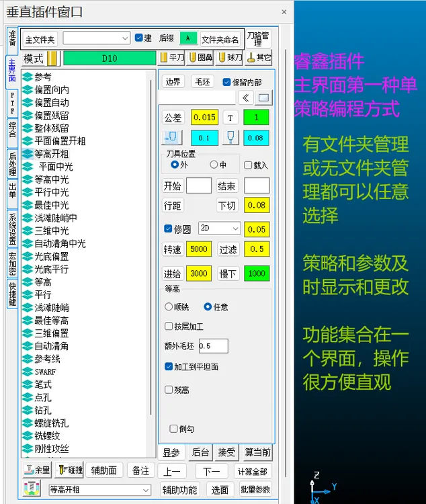Select the 外 tool position radio
The width and height of the screenshot is (426, 504).
coord(175,165)
